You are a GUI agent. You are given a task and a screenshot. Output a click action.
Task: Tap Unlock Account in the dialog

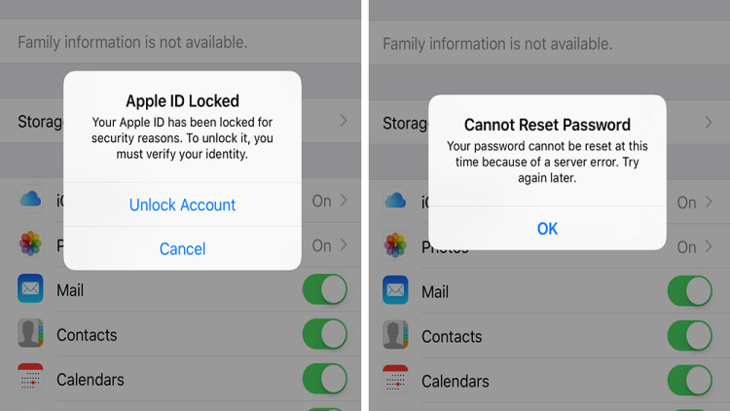pos(182,205)
